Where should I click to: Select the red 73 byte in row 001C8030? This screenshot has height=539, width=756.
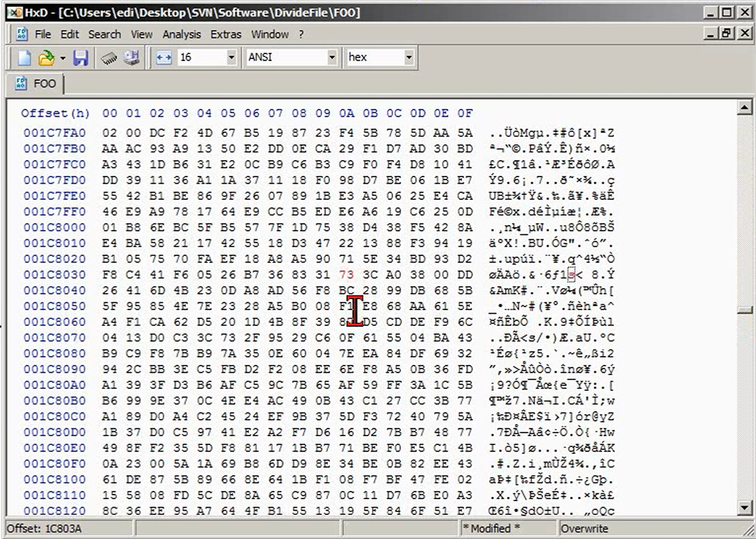[x=347, y=275]
